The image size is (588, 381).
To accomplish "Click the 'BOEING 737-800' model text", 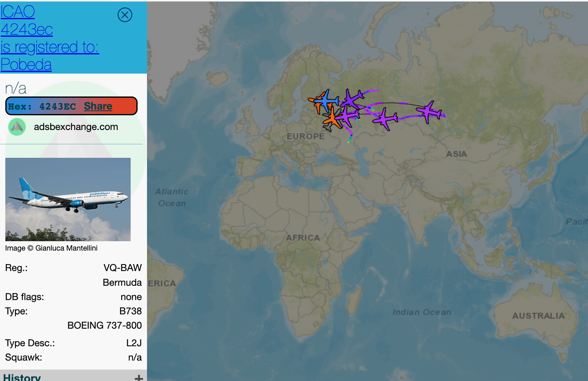I will 105,325.
